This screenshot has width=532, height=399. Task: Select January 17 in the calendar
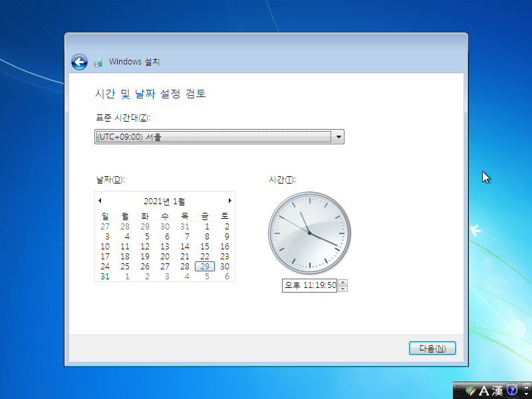click(105, 257)
